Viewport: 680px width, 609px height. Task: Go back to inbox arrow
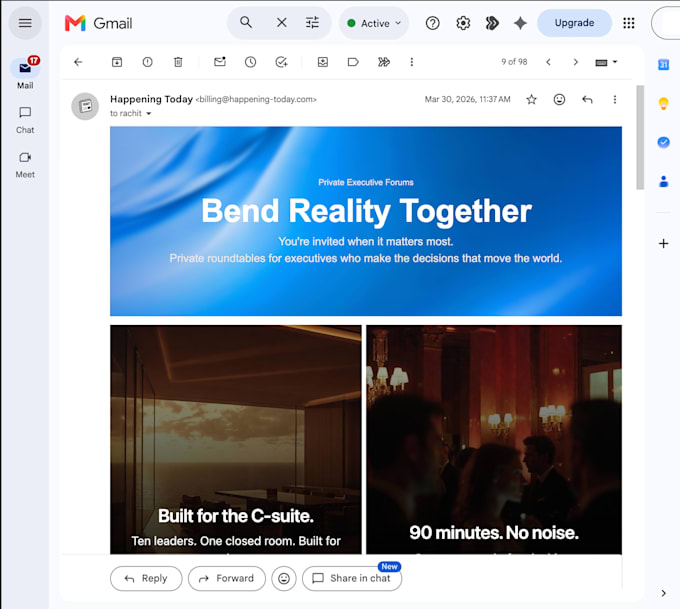click(78, 62)
